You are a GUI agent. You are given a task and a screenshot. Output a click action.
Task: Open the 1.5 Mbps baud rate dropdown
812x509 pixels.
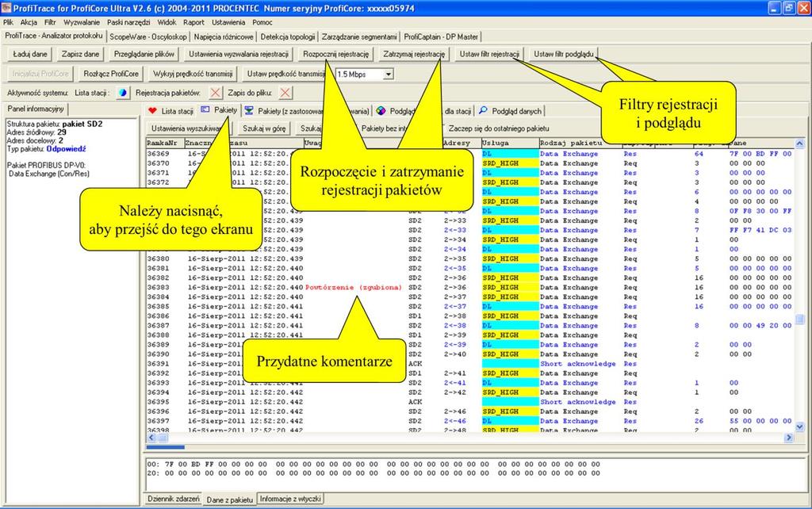point(389,74)
